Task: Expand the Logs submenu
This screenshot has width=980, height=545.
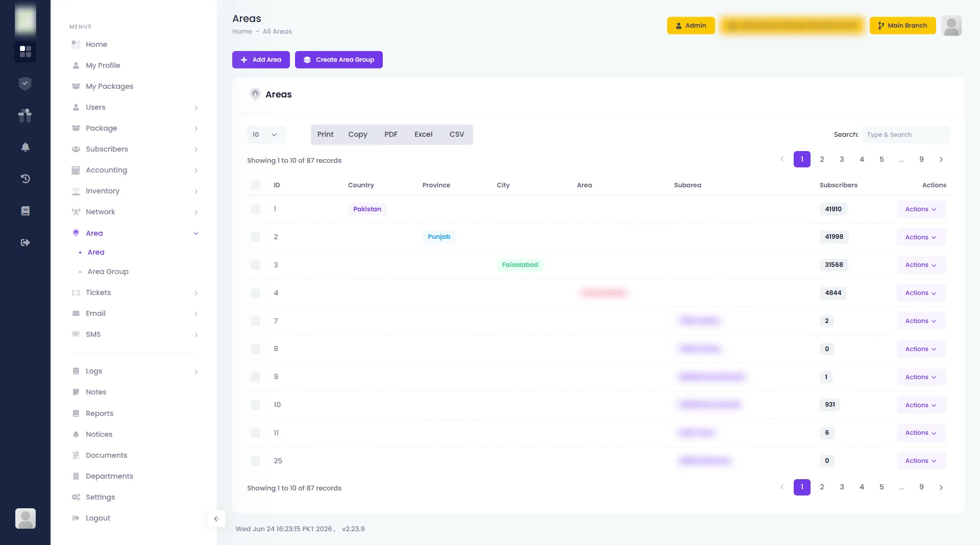Action: [x=135, y=371]
